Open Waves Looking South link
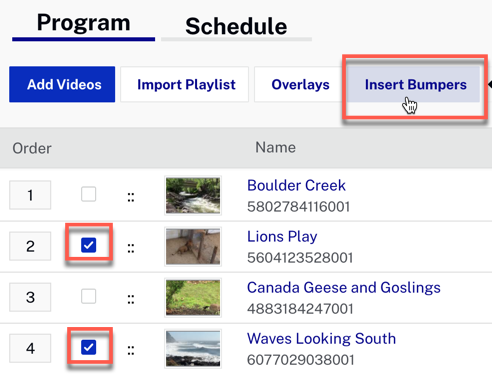The width and height of the screenshot is (492, 374). click(321, 339)
